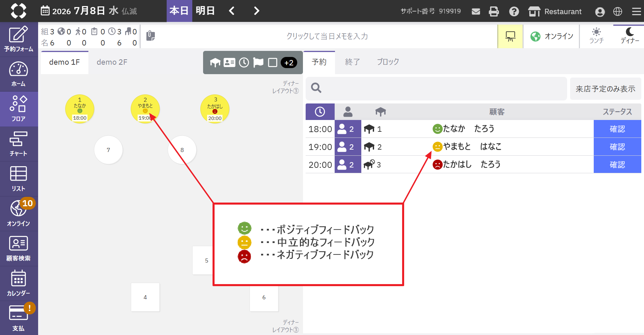
Task: Open 顧客検索 customer search
Action: coord(19,248)
